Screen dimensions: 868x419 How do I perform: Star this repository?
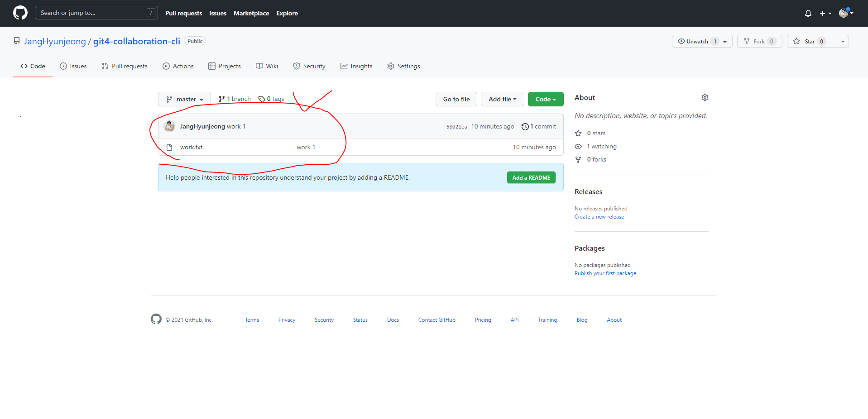coord(810,41)
